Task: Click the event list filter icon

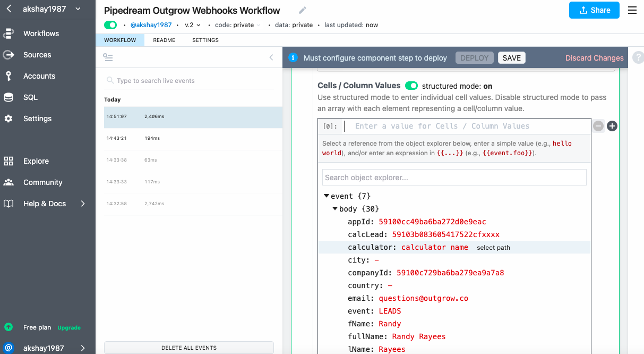Action: point(108,57)
